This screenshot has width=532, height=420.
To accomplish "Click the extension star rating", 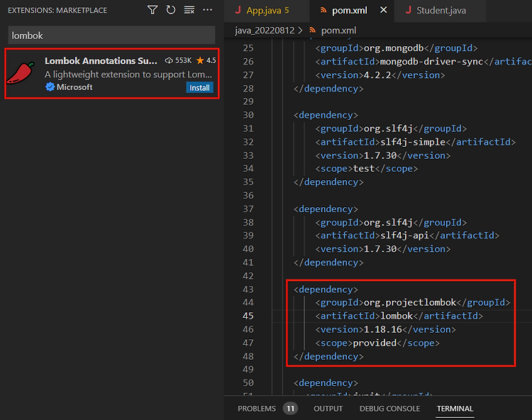I will click(206, 60).
